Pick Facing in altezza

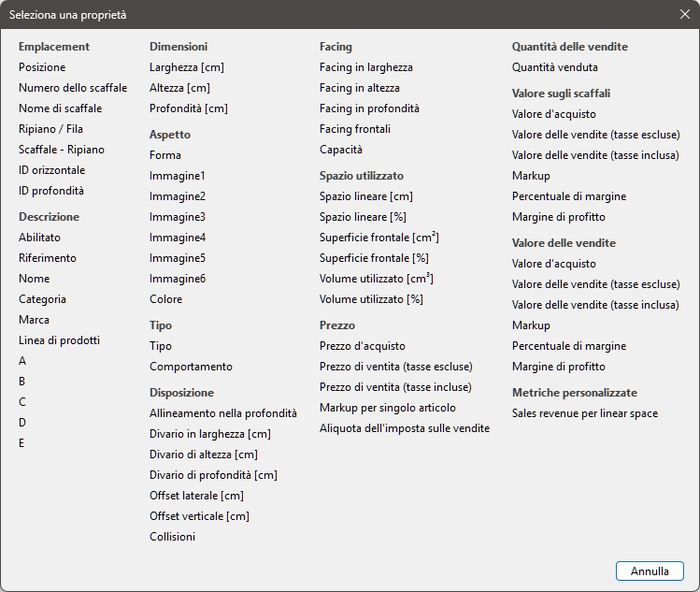click(359, 88)
